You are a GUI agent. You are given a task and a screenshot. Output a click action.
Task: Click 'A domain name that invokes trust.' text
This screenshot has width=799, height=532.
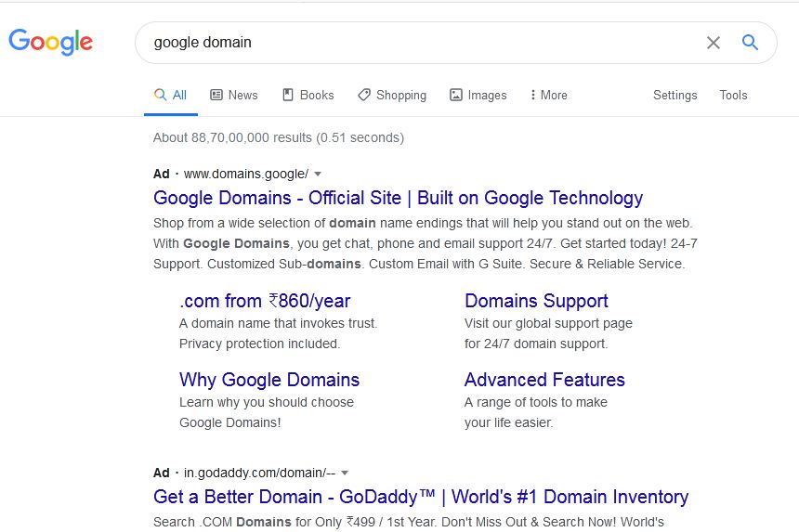(x=278, y=323)
